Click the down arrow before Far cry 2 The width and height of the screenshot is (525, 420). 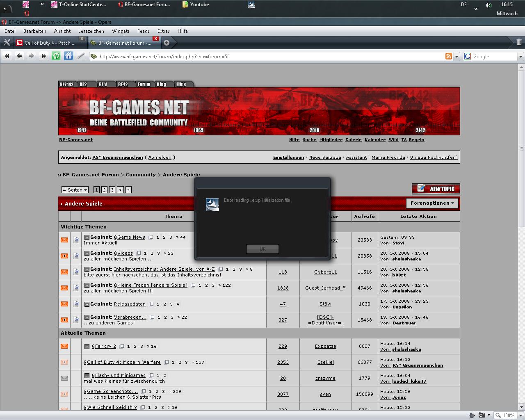click(x=87, y=347)
